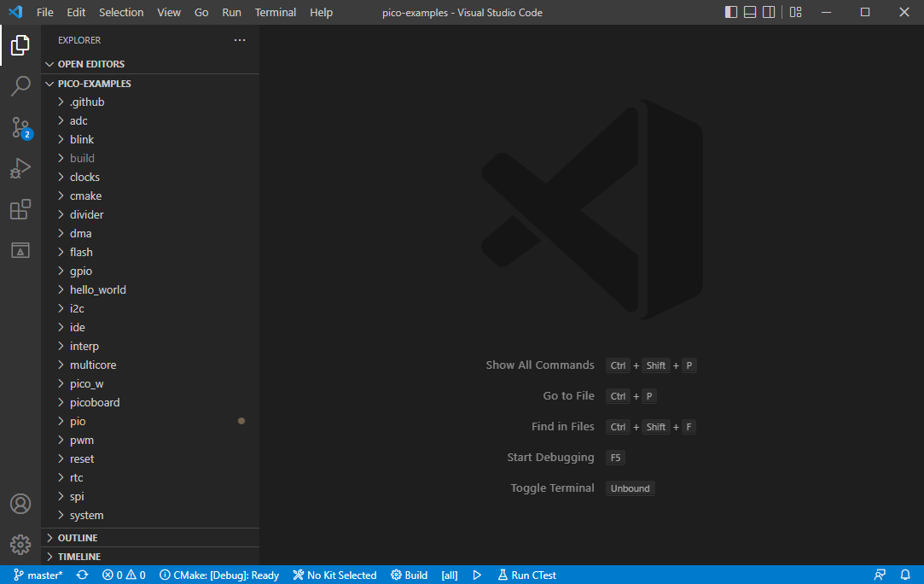The image size is (924, 584).
Task: Expand the multicore folder
Action: pos(150,365)
